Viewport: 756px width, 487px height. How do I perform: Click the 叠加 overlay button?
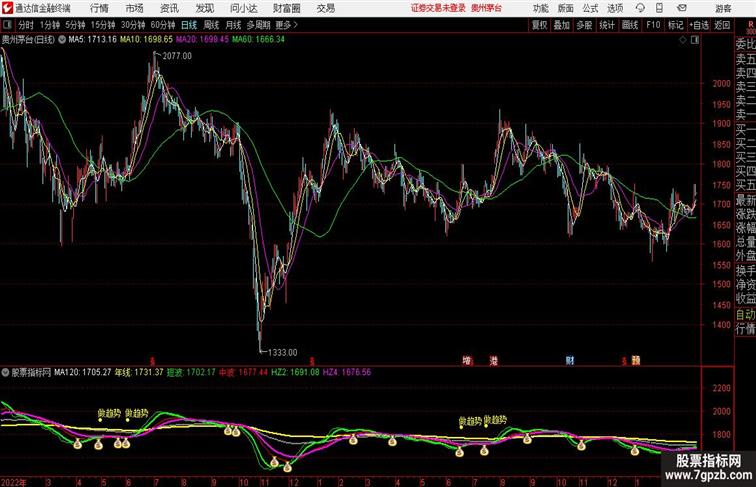(562, 25)
